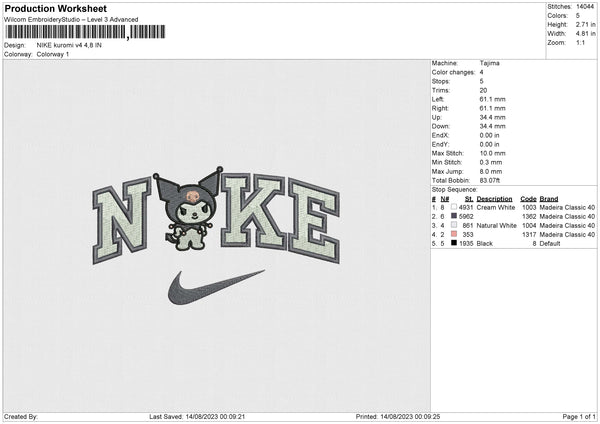Click thread code 1362 in stop sequence
600x424 pixels.
529,217
